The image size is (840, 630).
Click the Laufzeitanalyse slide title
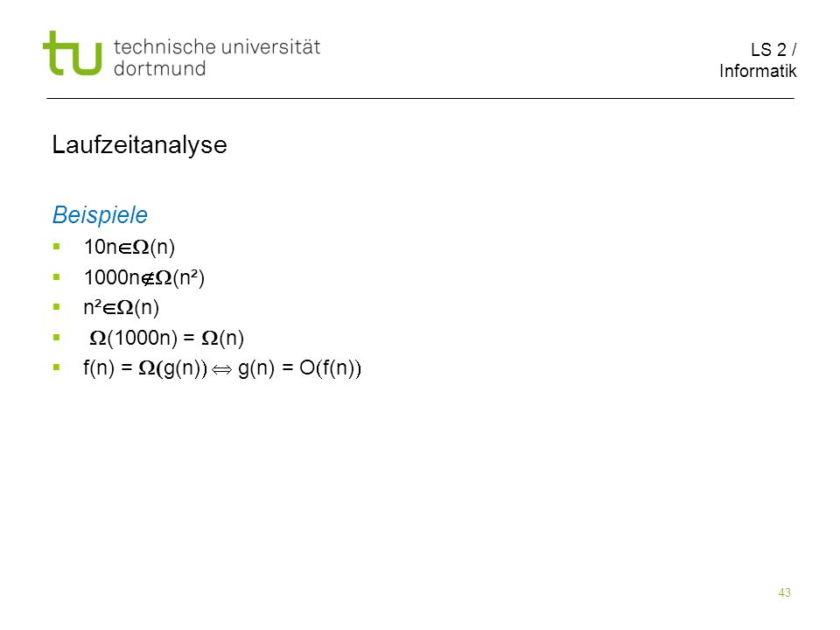[x=140, y=145]
